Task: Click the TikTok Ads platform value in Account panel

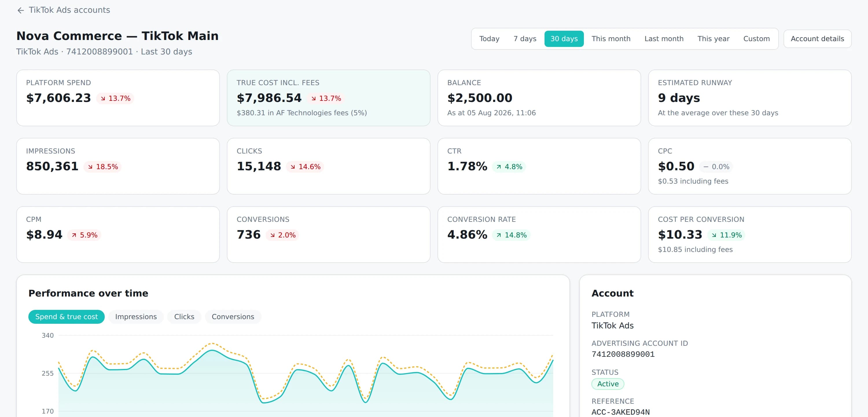Action: point(612,325)
